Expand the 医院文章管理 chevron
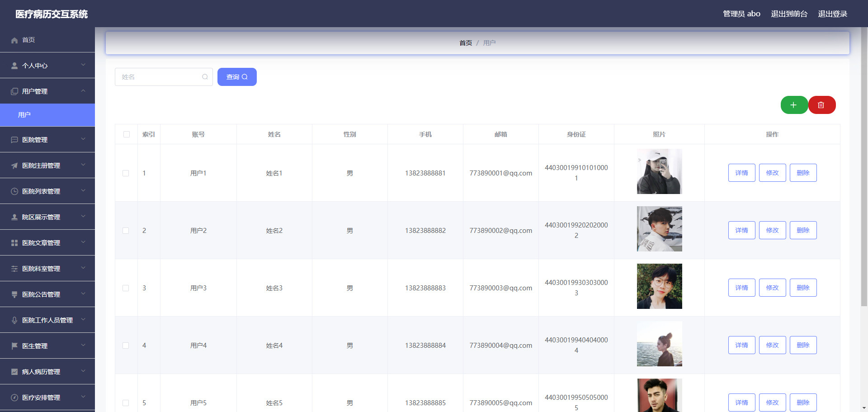This screenshot has height=412, width=868. tap(83, 242)
